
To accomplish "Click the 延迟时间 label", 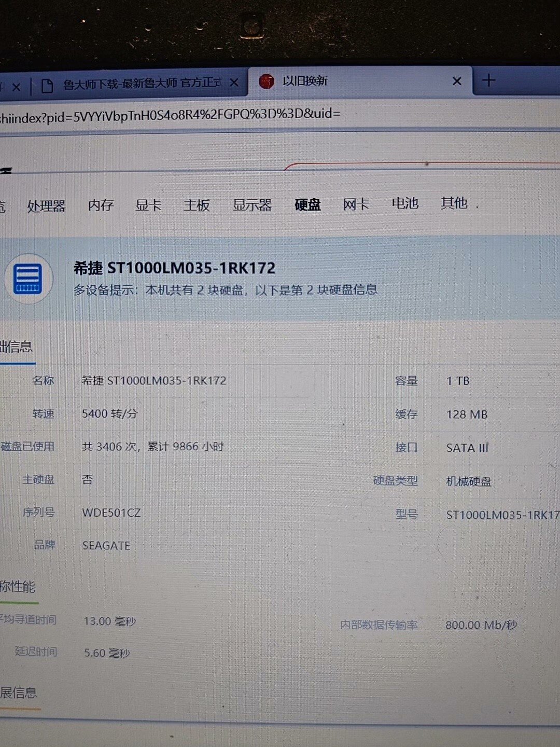I will [x=36, y=652].
